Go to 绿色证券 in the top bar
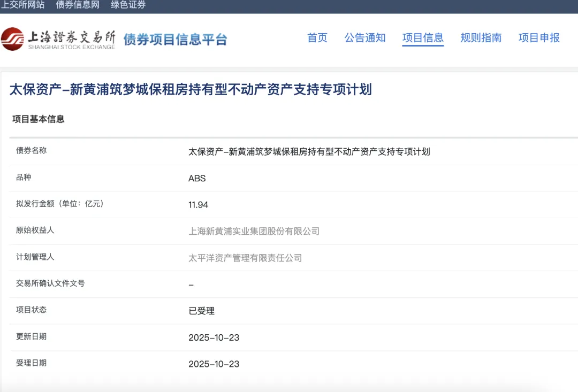 pyautogui.click(x=128, y=5)
